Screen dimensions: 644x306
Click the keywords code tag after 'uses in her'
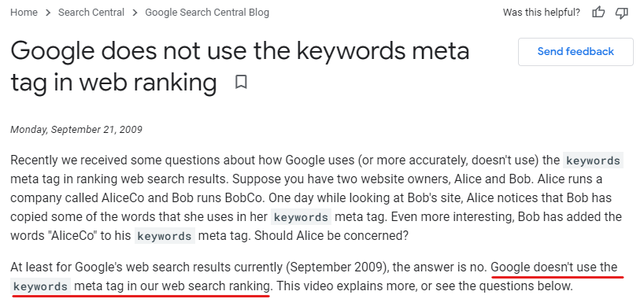click(301, 217)
